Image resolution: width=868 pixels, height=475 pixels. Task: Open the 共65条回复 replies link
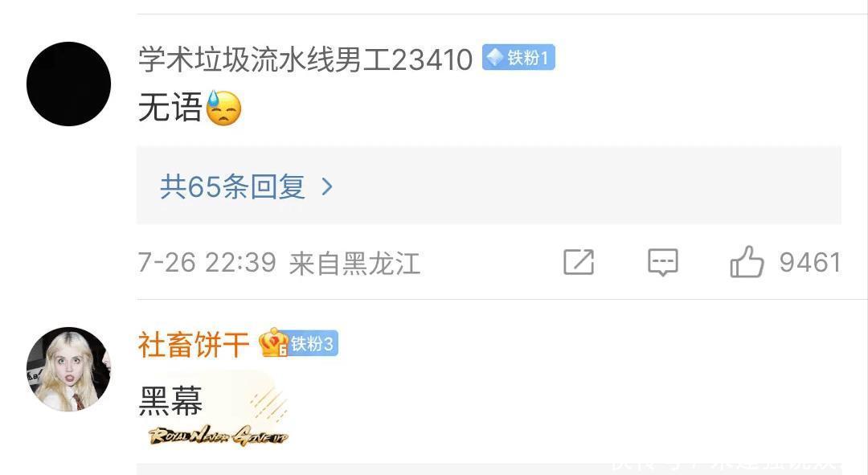coord(232,186)
